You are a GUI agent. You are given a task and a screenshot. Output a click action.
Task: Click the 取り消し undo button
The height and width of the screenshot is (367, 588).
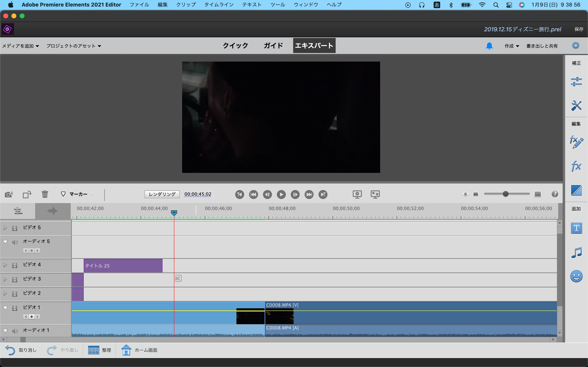click(21, 350)
